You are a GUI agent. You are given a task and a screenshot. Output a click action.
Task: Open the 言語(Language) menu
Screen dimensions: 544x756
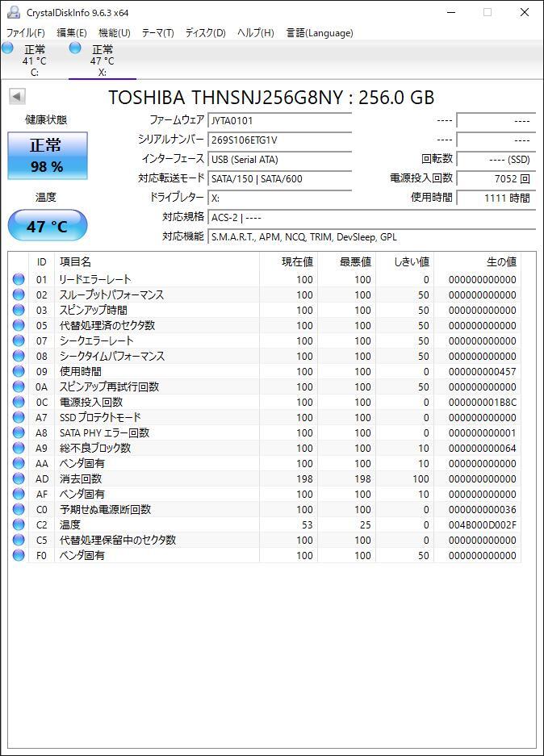(x=320, y=33)
